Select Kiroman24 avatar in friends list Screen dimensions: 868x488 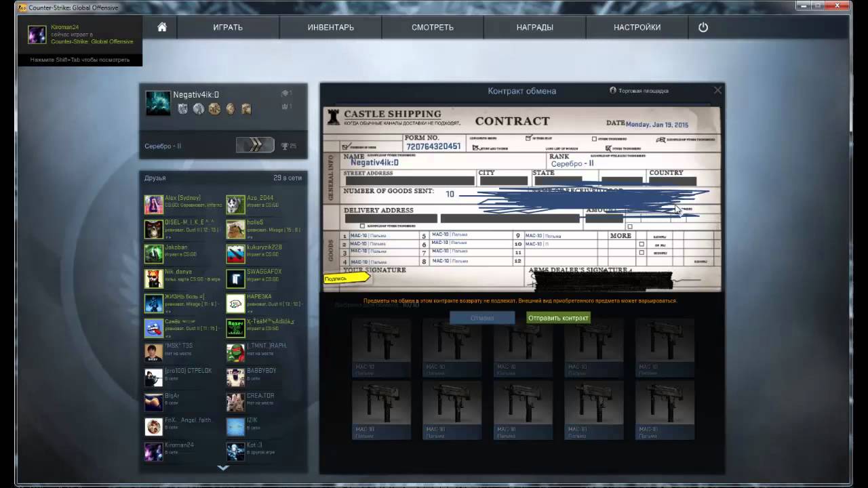point(153,451)
